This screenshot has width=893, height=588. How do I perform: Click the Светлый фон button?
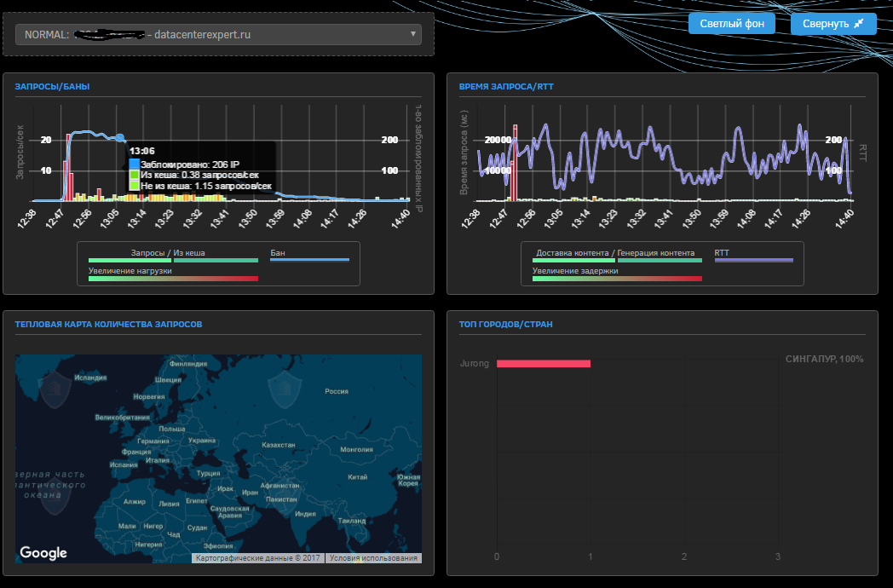tap(732, 23)
